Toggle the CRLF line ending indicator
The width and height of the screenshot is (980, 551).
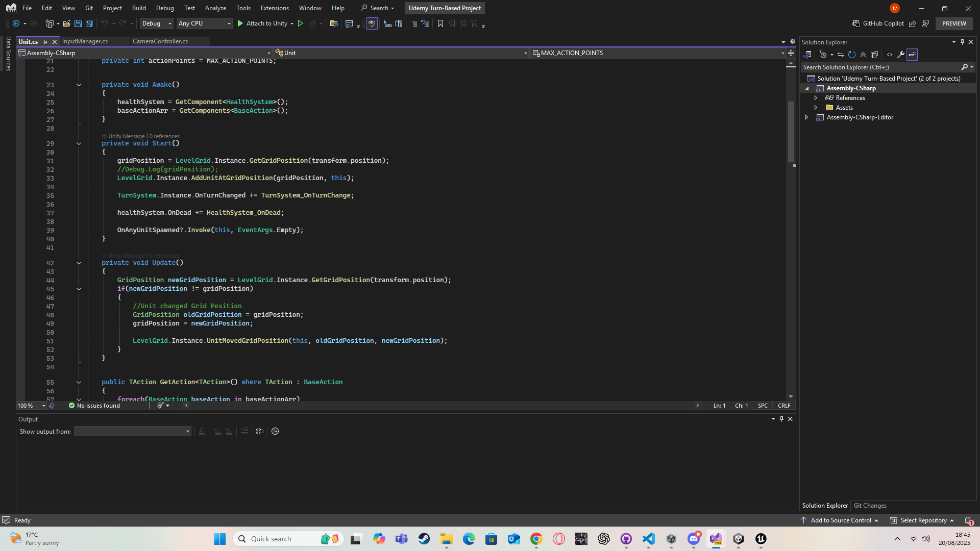point(784,406)
